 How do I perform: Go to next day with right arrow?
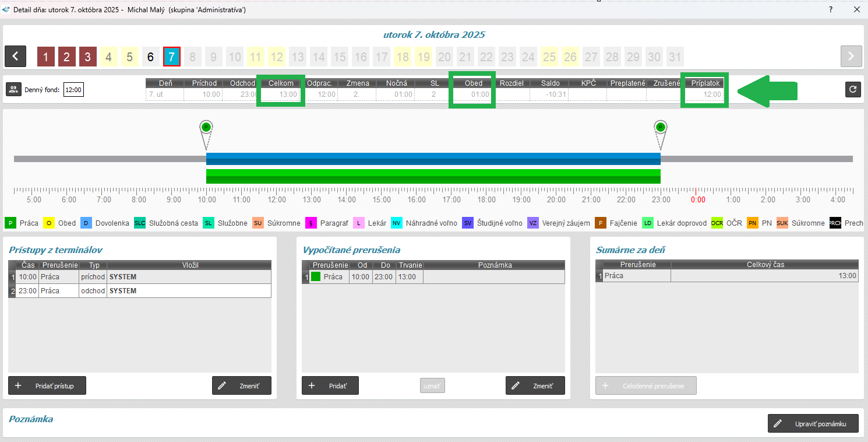tap(851, 57)
